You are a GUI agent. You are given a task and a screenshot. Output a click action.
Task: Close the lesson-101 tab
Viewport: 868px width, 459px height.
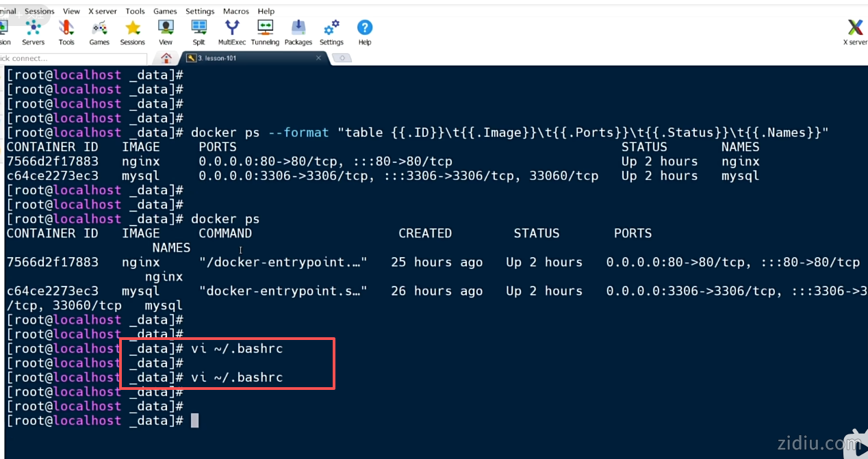pyautogui.click(x=318, y=58)
